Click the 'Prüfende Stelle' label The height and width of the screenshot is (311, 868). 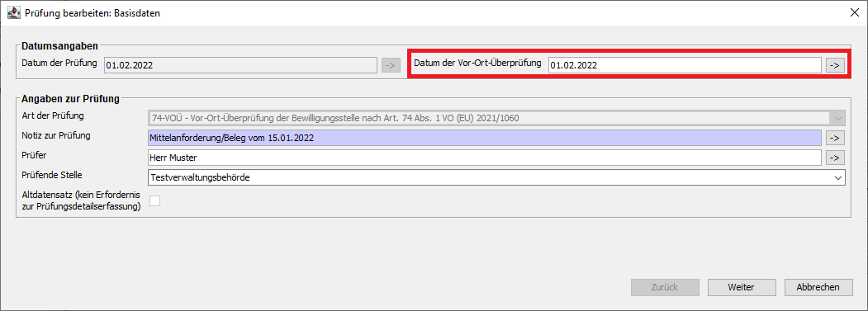point(51,175)
